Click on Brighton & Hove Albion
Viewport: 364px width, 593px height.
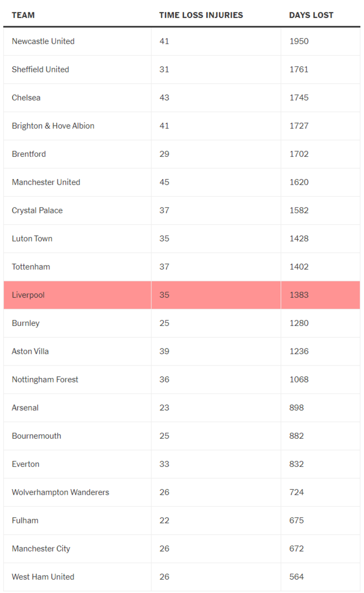tap(53, 126)
